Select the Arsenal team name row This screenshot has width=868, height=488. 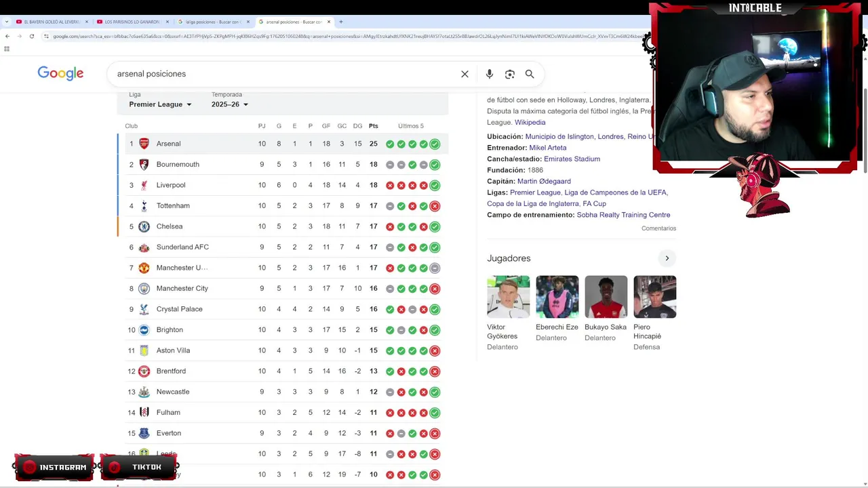coord(282,144)
